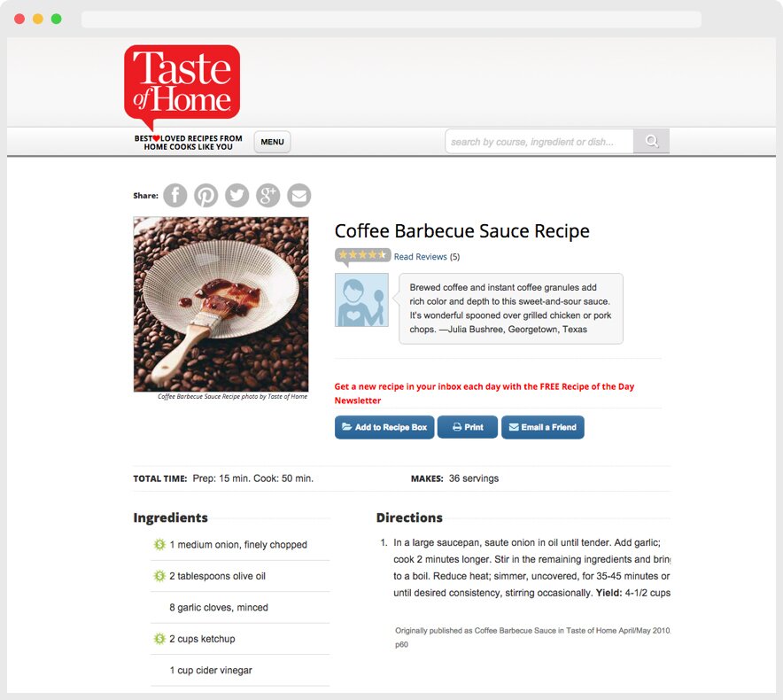Share recipe via email envelope icon
The width and height of the screenshot is (783, 700).
pyautogui.click(x=299, y=195)
